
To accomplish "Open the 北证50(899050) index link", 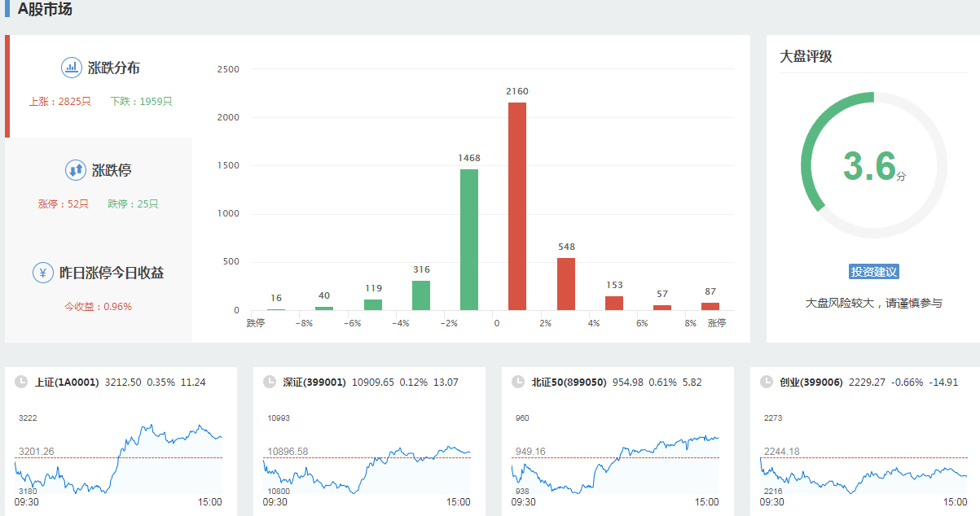I will coord(569,382).
